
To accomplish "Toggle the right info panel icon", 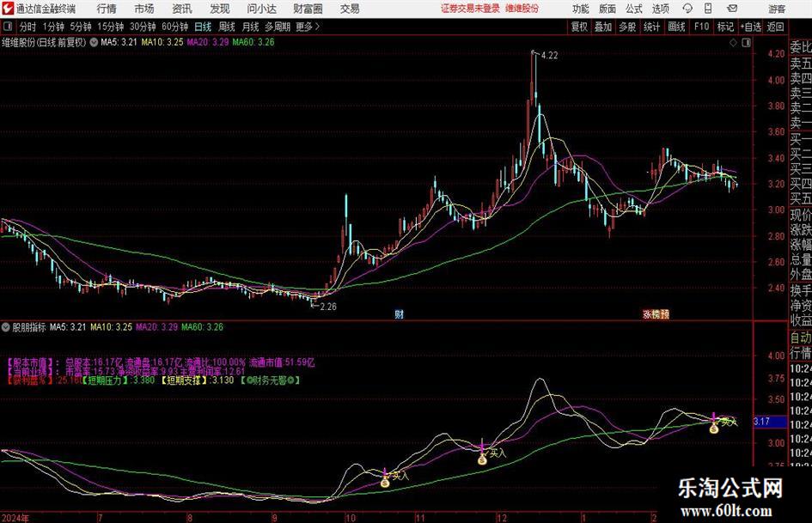I will [746, 43].
